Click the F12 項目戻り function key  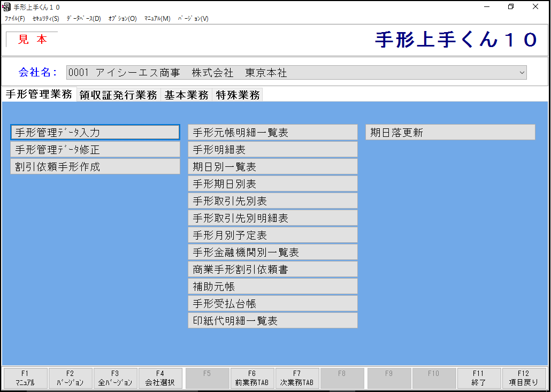coord(524,378)
